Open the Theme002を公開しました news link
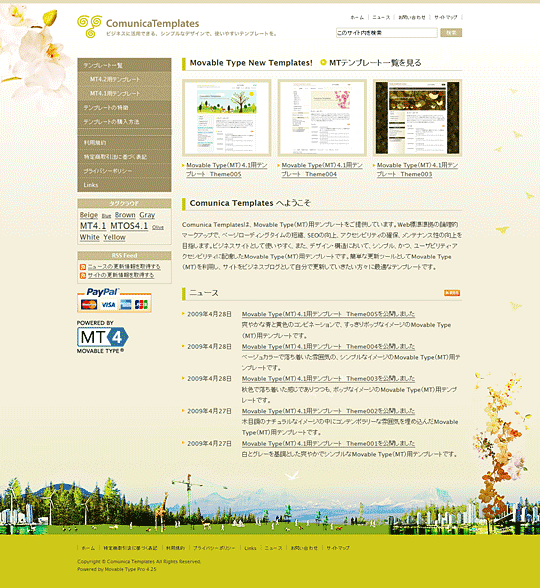 [x=328, y=411]
